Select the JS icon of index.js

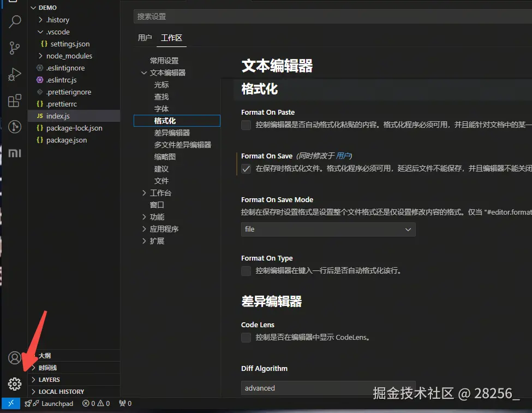click(x=40, y=116)
